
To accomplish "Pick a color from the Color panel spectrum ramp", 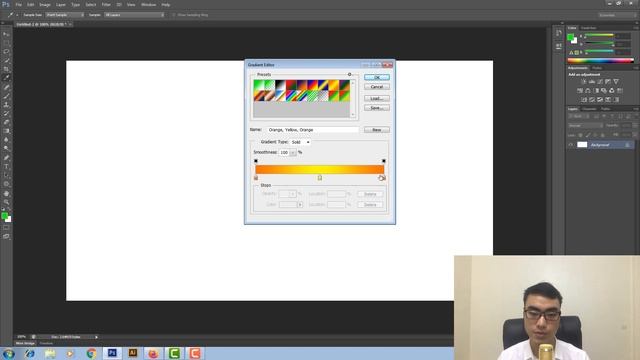I will pyautogui.click(x=600, y=61).
